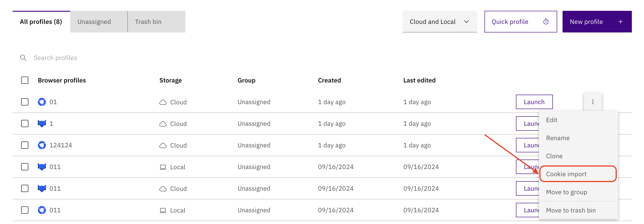
Task: Click the New profile button
Action: 597,22
